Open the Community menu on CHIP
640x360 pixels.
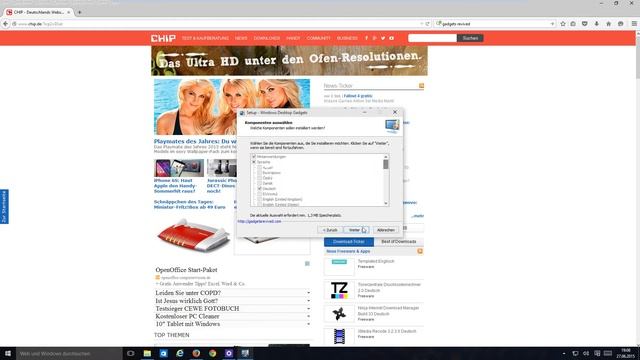point(318,38)
